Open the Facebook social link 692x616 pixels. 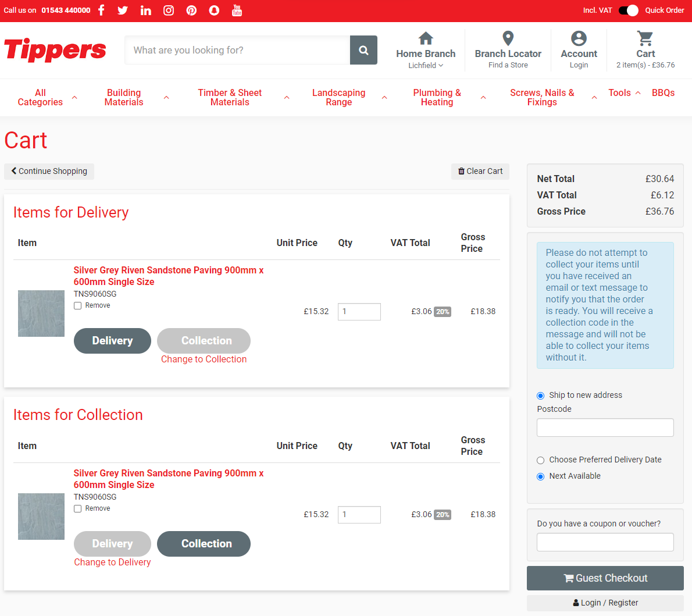[x=101, y=10]
